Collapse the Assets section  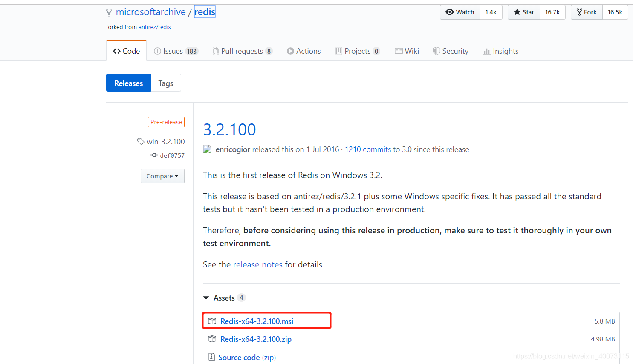click(224, 298)
